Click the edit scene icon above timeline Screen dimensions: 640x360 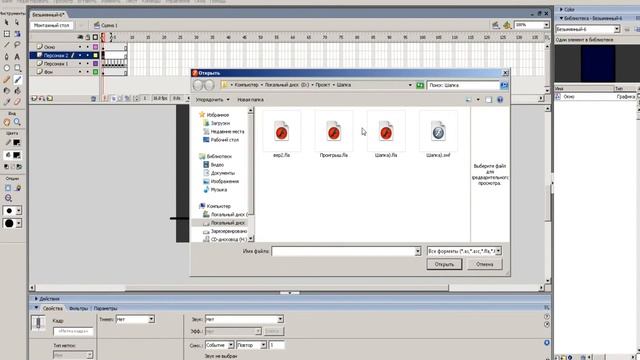(x=495, y=25)
